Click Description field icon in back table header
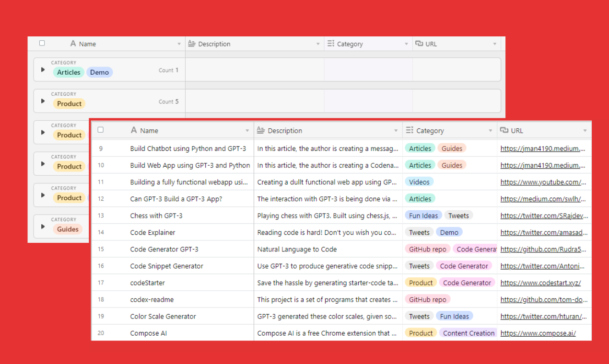Screen dimensions: 609x364 192,44
